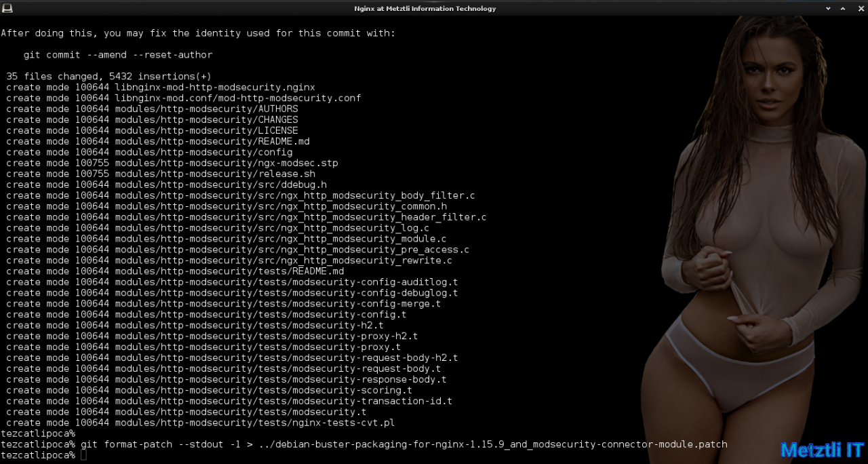This screenshot has height=464, width=868.
Task: Click the tests/README.md file line
Action: pyautogui.click(x=175, y=272)
